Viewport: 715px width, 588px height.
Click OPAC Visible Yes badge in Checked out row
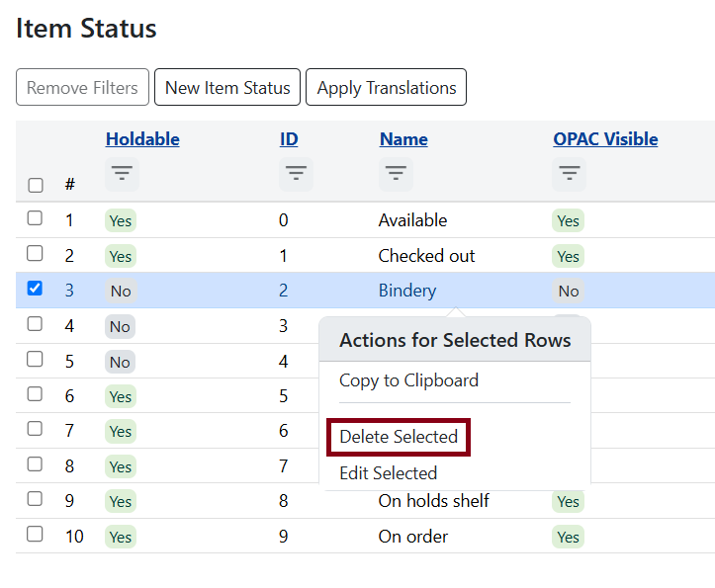coord(569,256)
